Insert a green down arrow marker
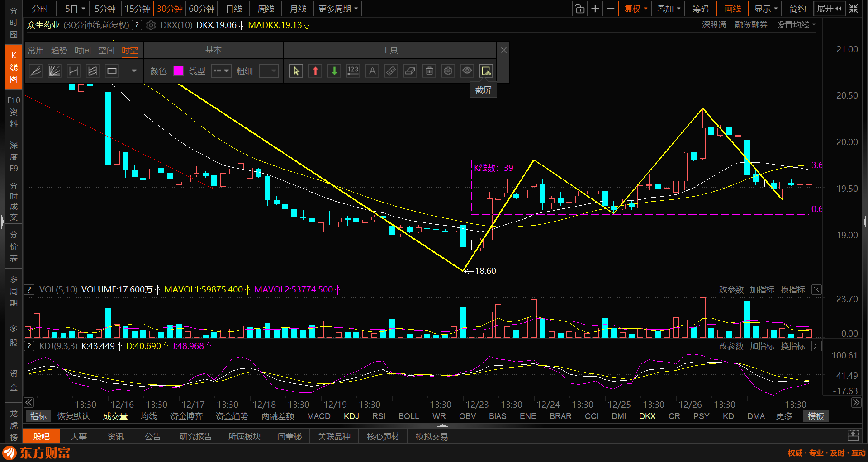The height and width of the screenshot is (462, 868). click(x=334, y=71)
